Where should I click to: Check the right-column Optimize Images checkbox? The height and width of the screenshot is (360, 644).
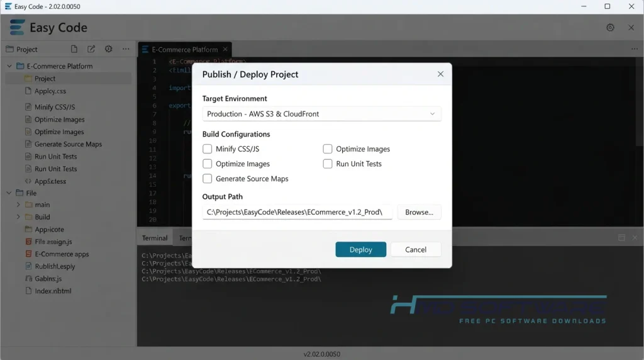click(327, 149)
